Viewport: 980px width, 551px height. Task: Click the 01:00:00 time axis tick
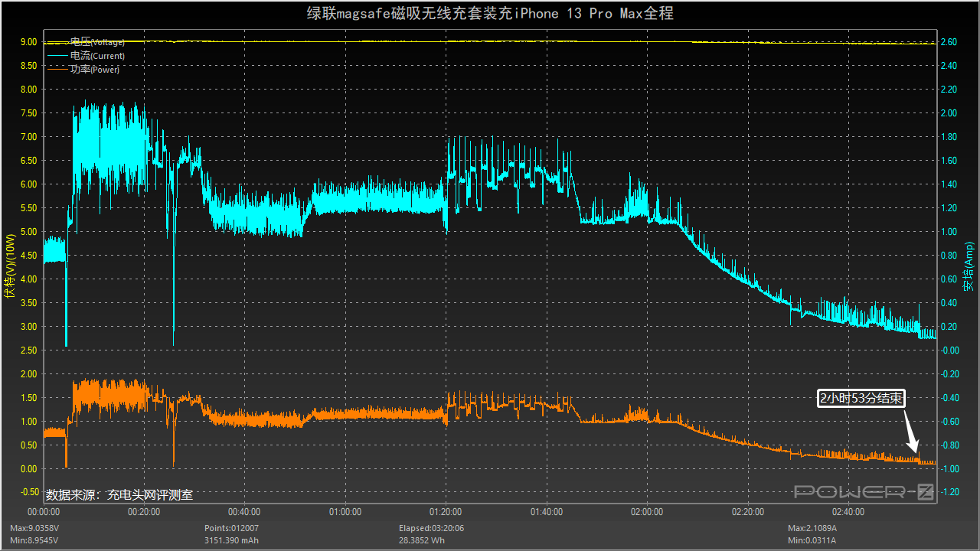pyautogui.click(x=345, y=512)
